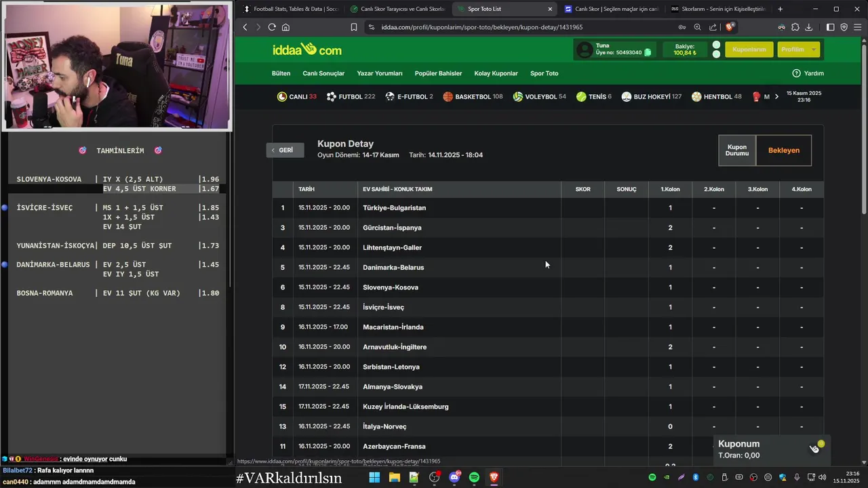Open Brave Shields lion icon
This screenshot has height=488, width=868.
(730, 27)
